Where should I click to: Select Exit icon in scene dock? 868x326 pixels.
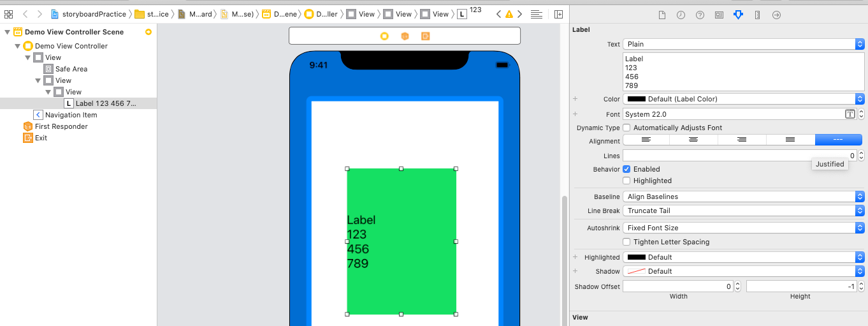[425, 36]
